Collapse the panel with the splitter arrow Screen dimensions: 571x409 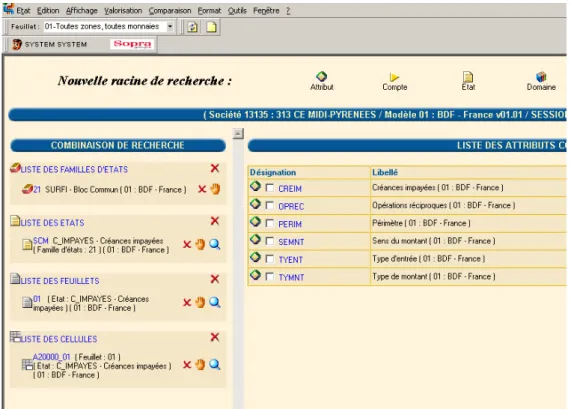[238, 134]
